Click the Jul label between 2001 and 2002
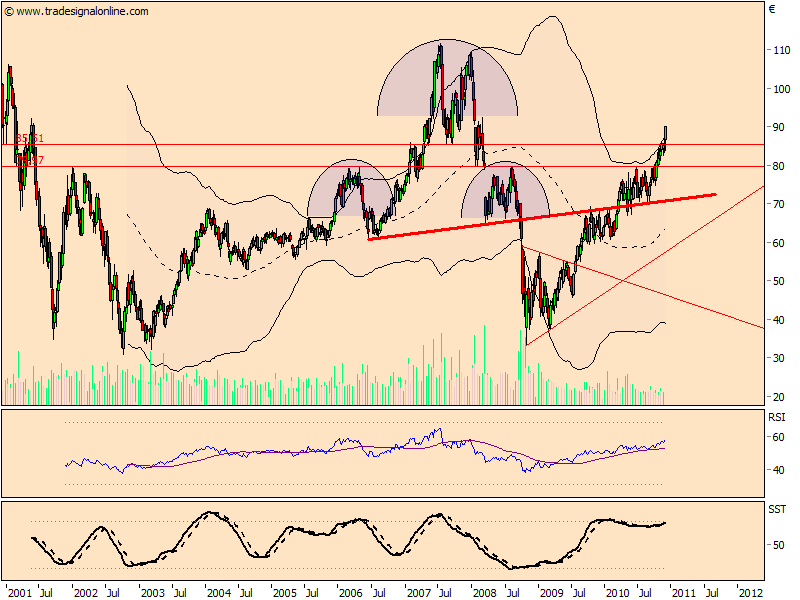Screen dimensions: 800x600 coord(46,593)
